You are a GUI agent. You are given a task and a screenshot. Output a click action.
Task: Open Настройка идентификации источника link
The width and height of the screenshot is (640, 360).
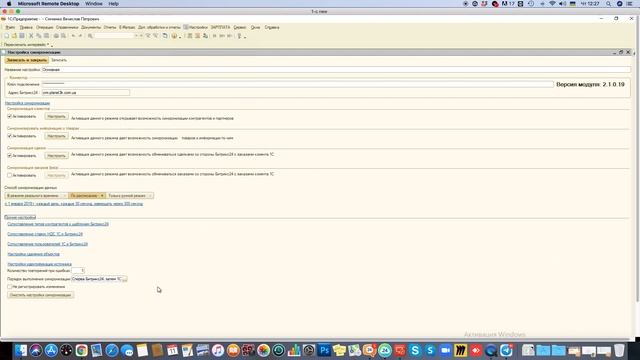point(40,264)
